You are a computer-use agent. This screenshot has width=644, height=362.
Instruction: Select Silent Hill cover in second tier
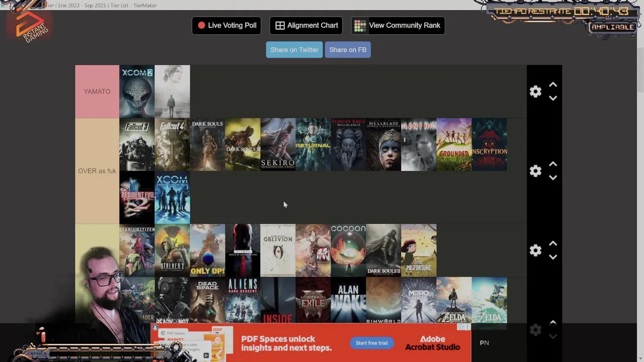pyautogui.click(x=419, y=145)
